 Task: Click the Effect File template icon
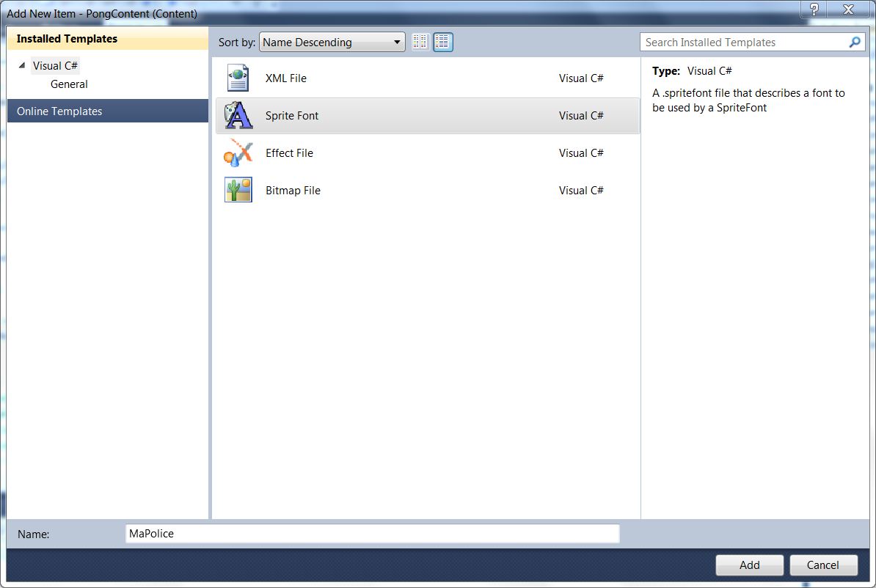tap(238, 153)
